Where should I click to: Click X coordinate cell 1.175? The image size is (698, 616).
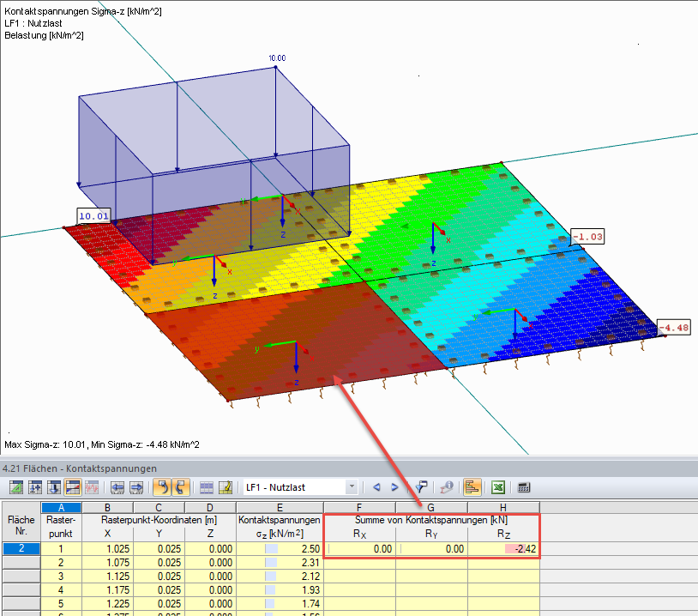pos(107,590)
